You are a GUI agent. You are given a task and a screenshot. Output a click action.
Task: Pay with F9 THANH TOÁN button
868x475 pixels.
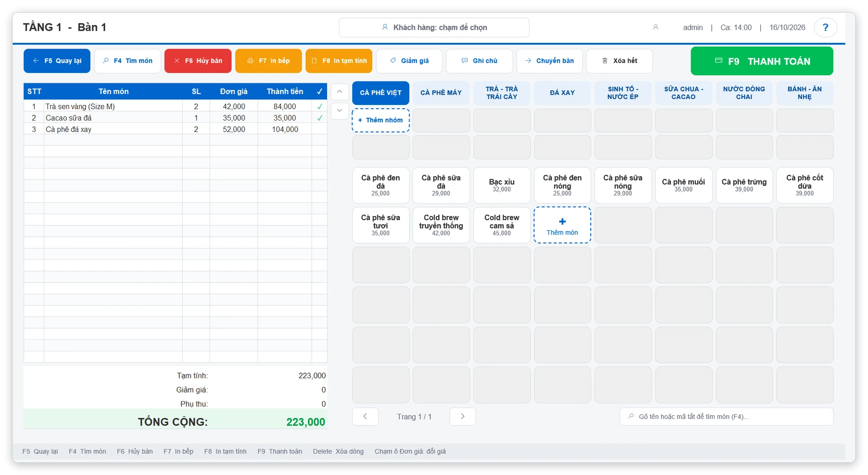[762, 61]
